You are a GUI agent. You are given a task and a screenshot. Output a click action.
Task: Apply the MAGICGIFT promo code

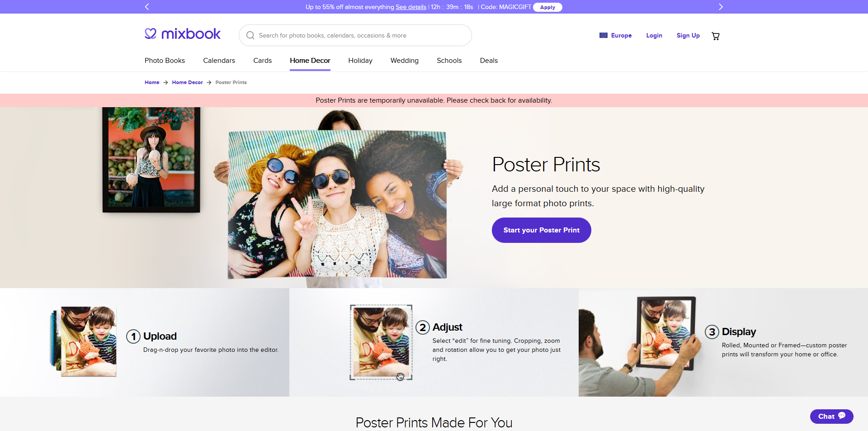pos(547,7)
